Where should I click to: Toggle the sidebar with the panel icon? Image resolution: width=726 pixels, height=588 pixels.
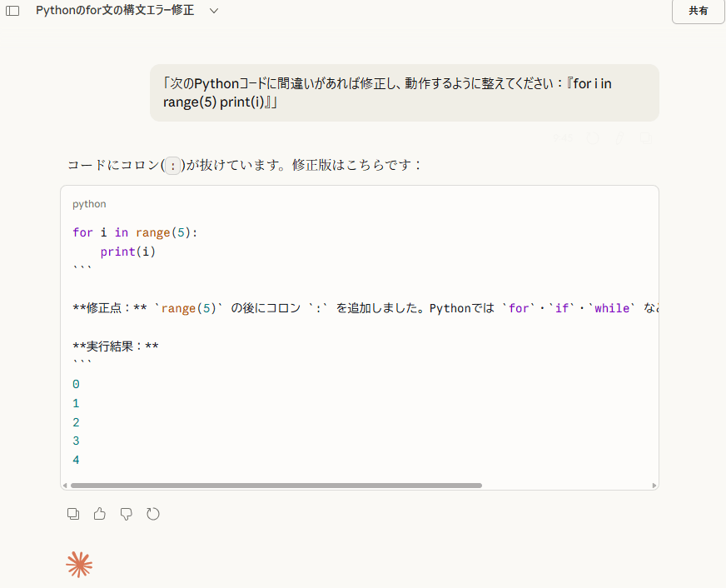tap(12, 10)
